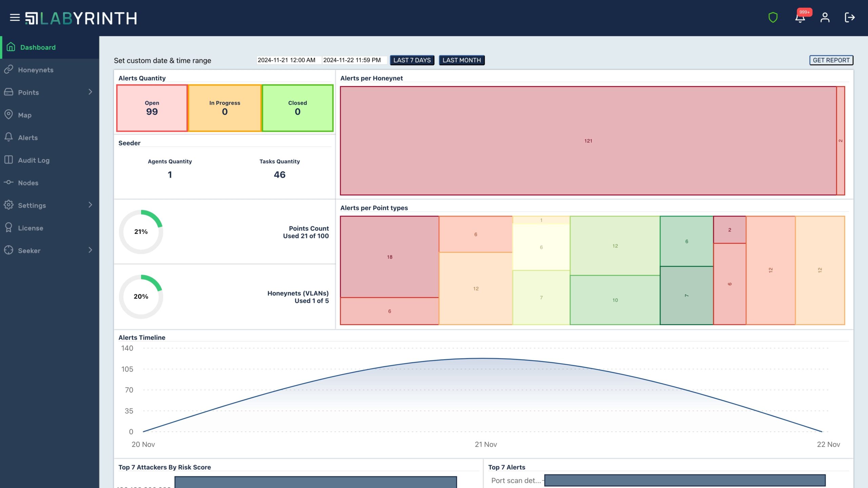Click the green shield status icon
868x488 pixels.
773,18
